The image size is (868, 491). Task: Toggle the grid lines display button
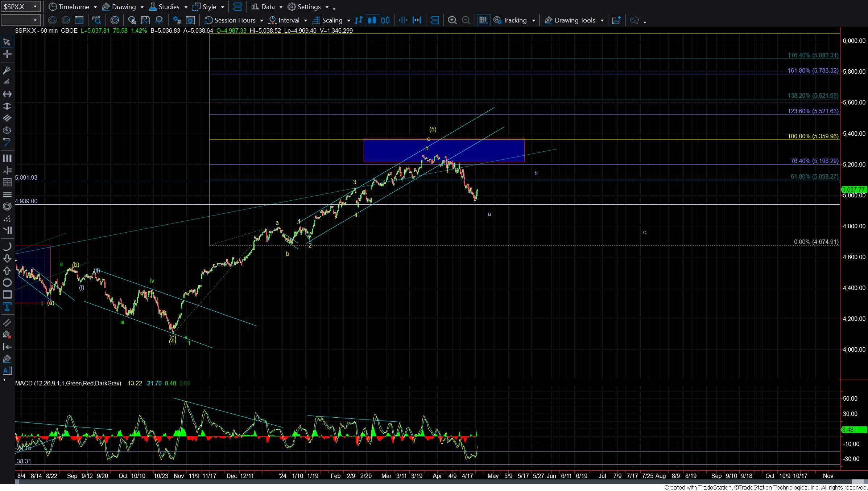pos(483,20)
